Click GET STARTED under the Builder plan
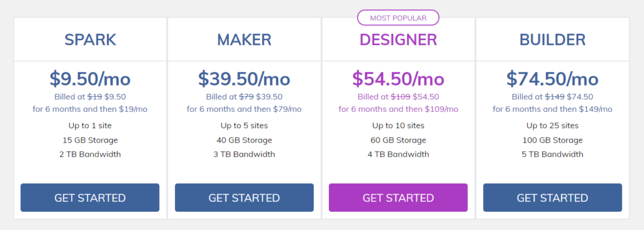Image resolution: width=644 pixels, height=230 pixels. 552,197
